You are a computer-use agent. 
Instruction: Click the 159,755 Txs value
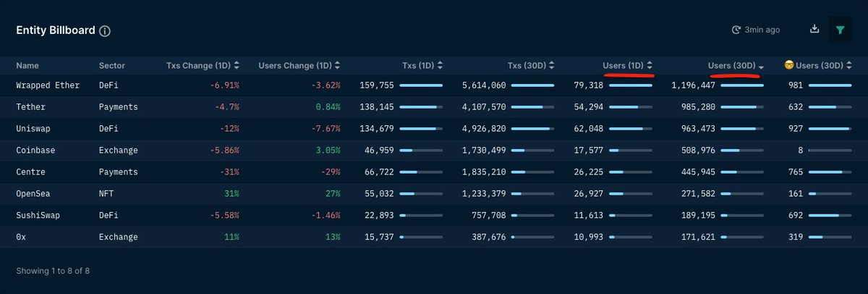[x=376, y=85]
